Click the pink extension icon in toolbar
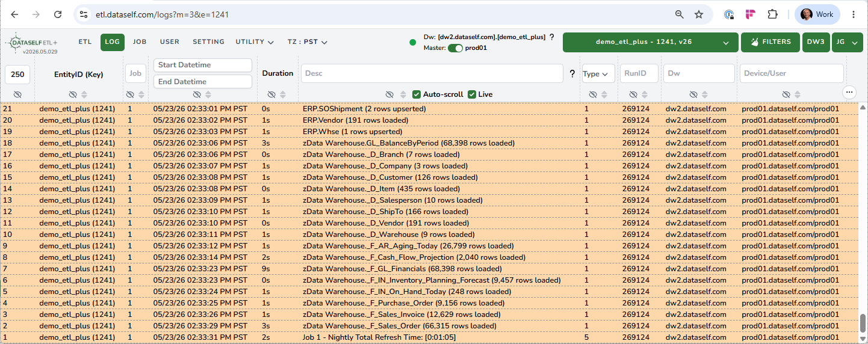868x344 pixels. (751, 14)
